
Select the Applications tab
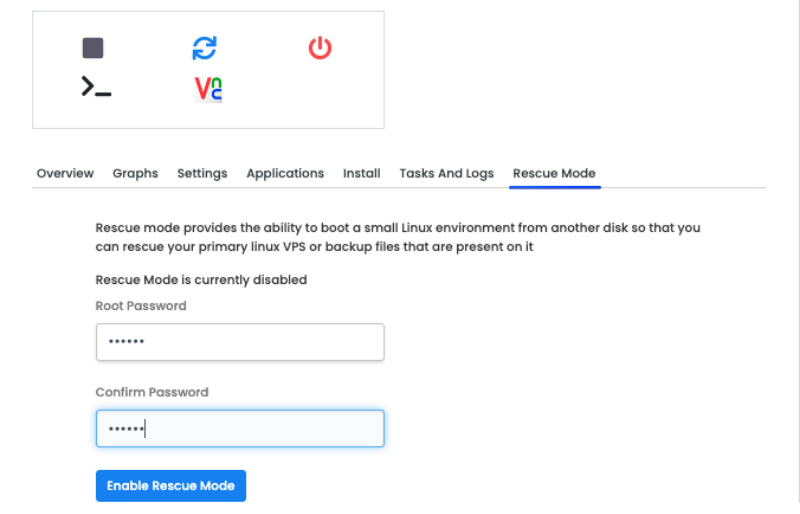click(x=285, y=174)
